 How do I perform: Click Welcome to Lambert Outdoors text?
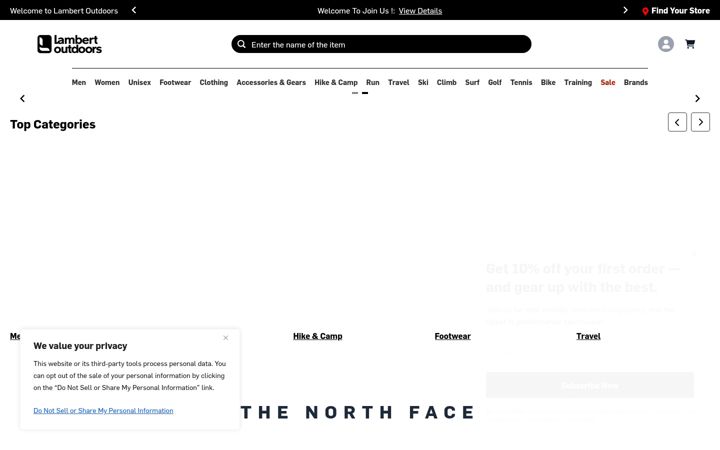[x=64, y=11]
